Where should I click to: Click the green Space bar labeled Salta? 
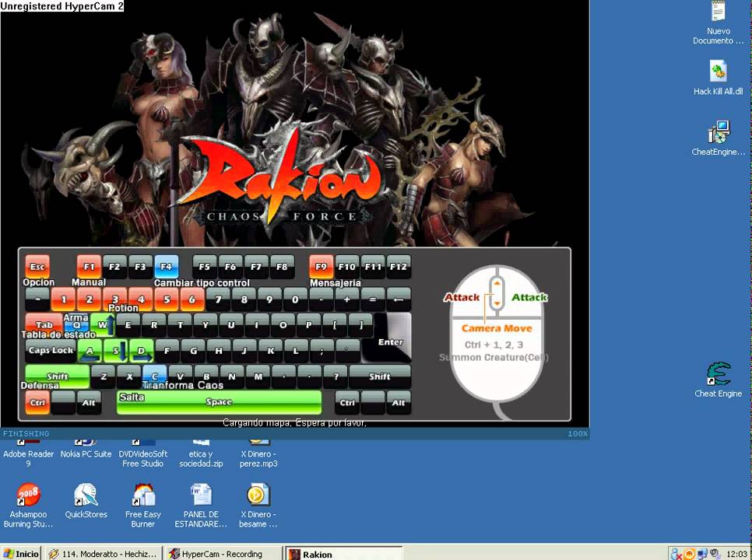point(220,402)
